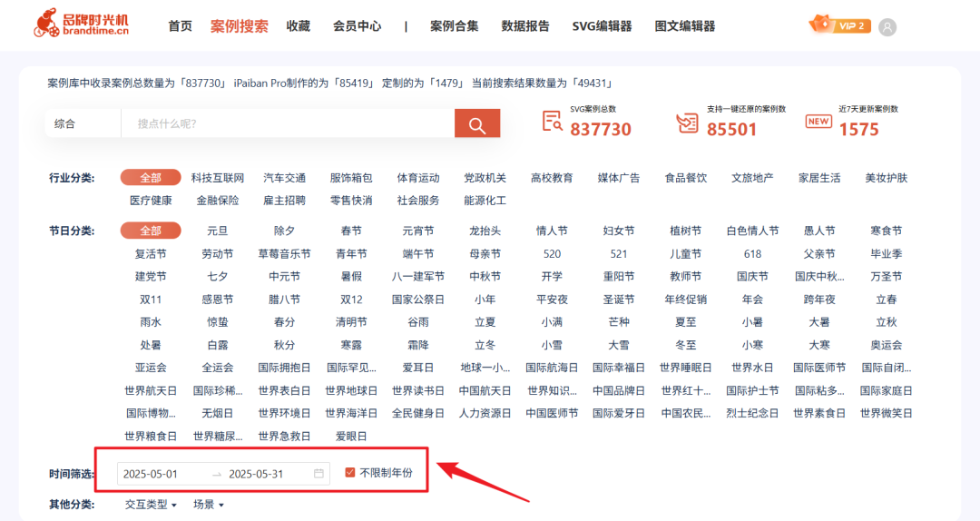980x521 pixels.
Task: Choose the 中秋节 holiday filter
Action: pyautogui.click(x=485, y=277)
